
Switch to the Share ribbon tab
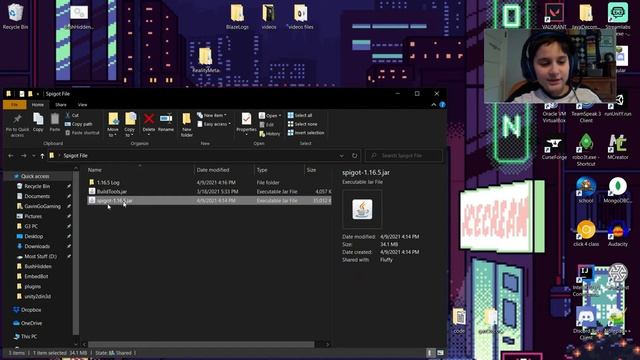click(61, 105)
